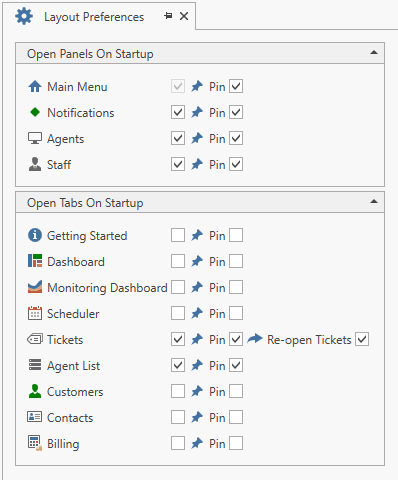Click the green Notifications diamond icon

[35, 112]
